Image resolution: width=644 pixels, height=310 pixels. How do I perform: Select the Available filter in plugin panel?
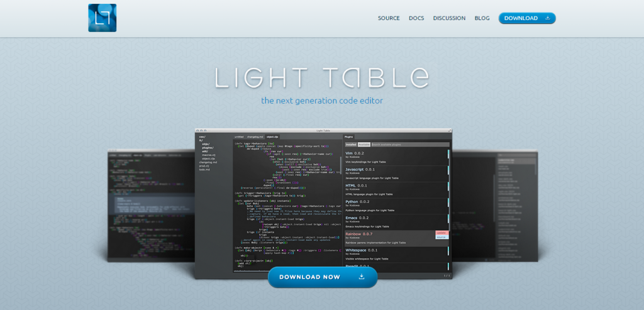coord(364,145)
